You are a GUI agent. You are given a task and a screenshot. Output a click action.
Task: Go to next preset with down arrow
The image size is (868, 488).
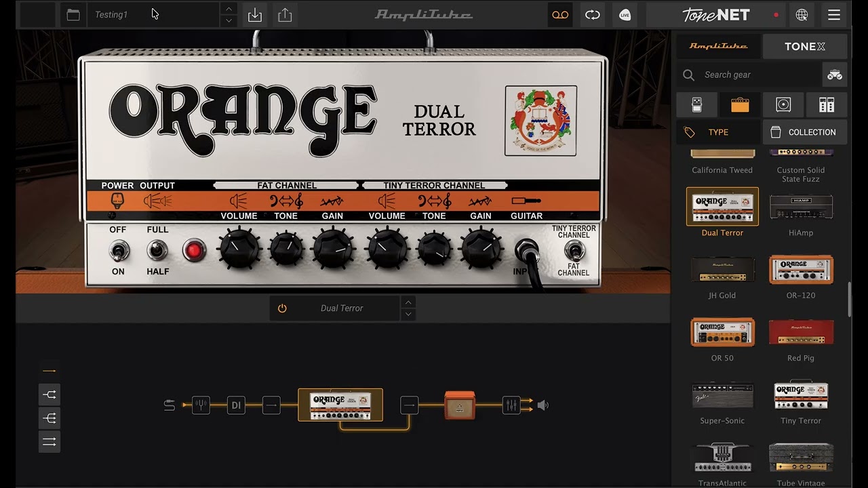click(229, 21)
